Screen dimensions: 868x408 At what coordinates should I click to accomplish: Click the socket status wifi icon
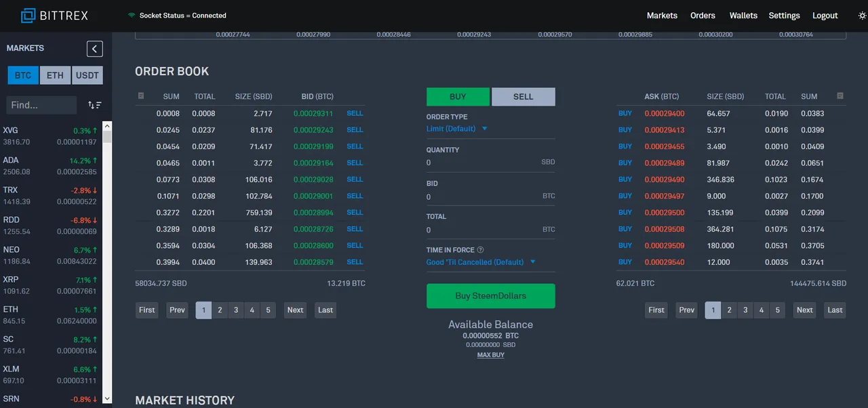132,15
